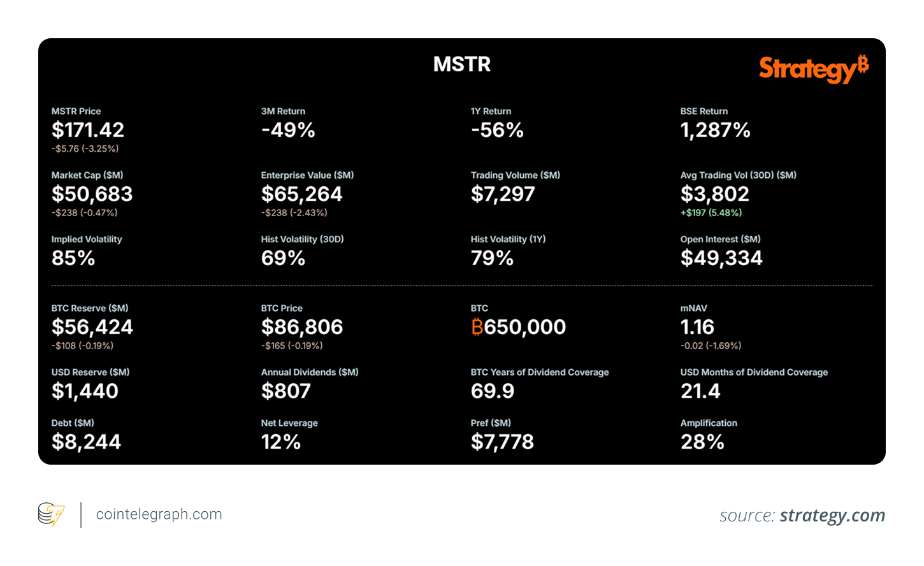Click the orange Bitcoin symbol before 650,000

(477, 327)
